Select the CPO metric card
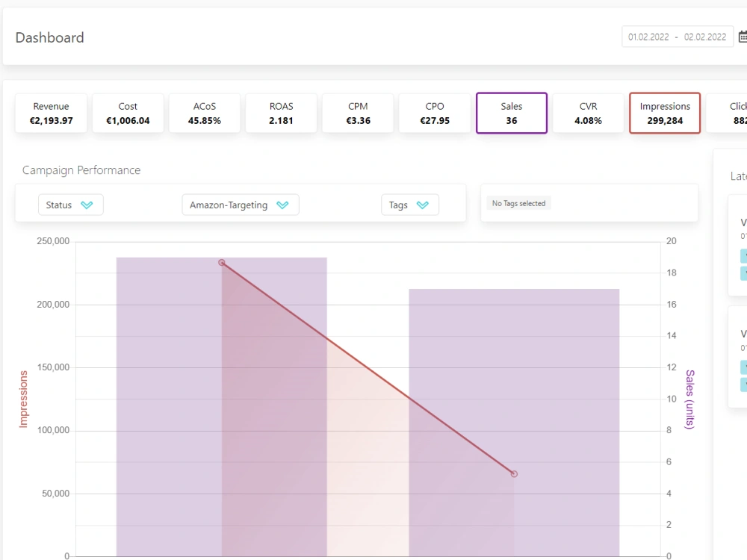 [435, 113]
